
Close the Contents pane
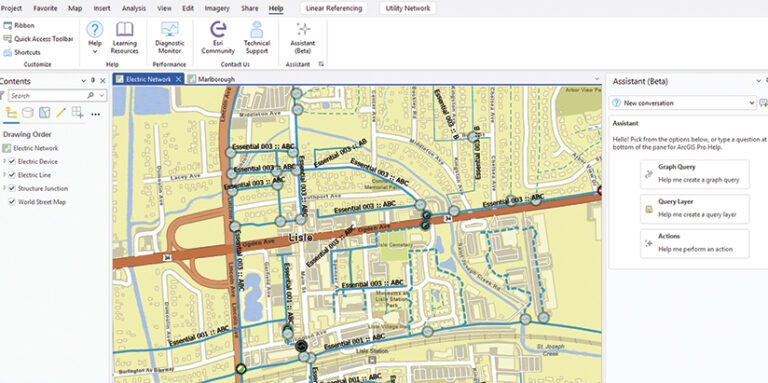103,81
